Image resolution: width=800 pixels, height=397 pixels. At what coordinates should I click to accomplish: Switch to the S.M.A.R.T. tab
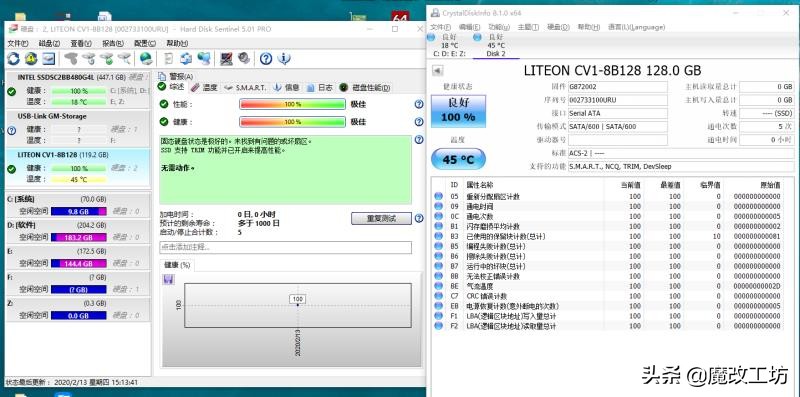(245, 88)
